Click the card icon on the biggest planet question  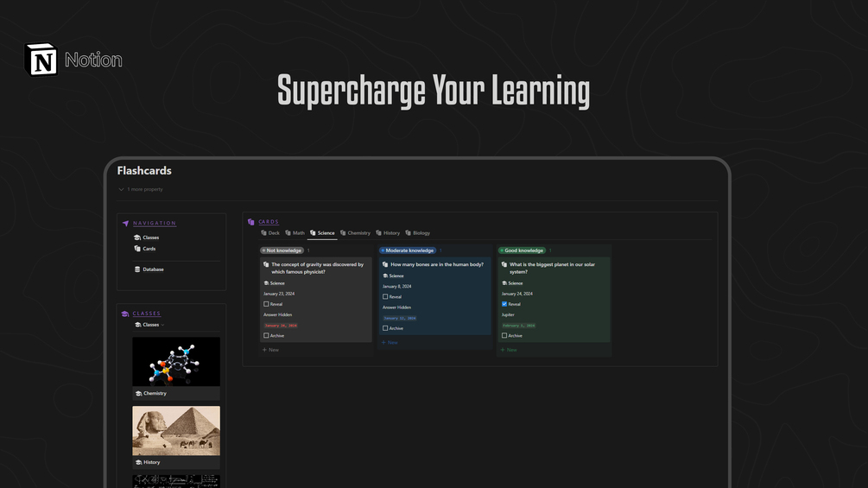504,264
